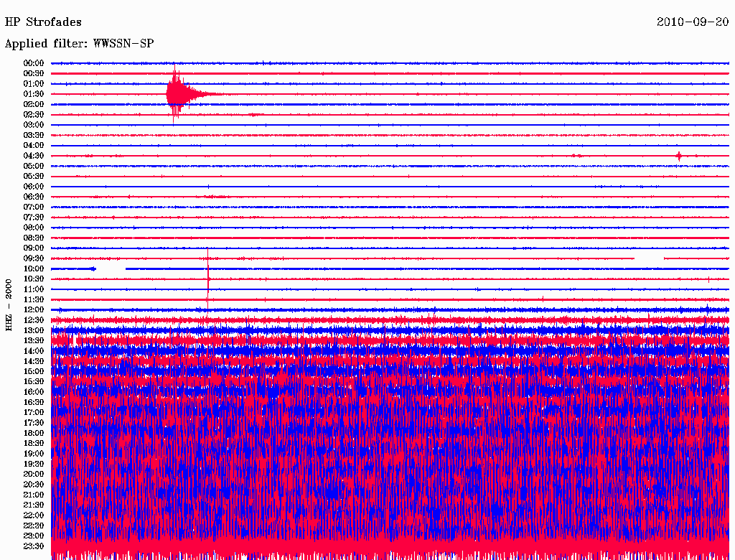Click the 01:30 time label
This screenshot has width=735, height=560.
(x=34, y=94)
